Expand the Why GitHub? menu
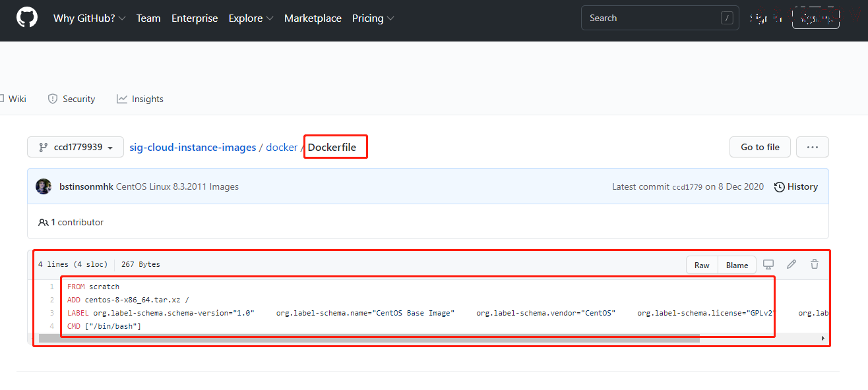868x390 pixels. (89, 18)
